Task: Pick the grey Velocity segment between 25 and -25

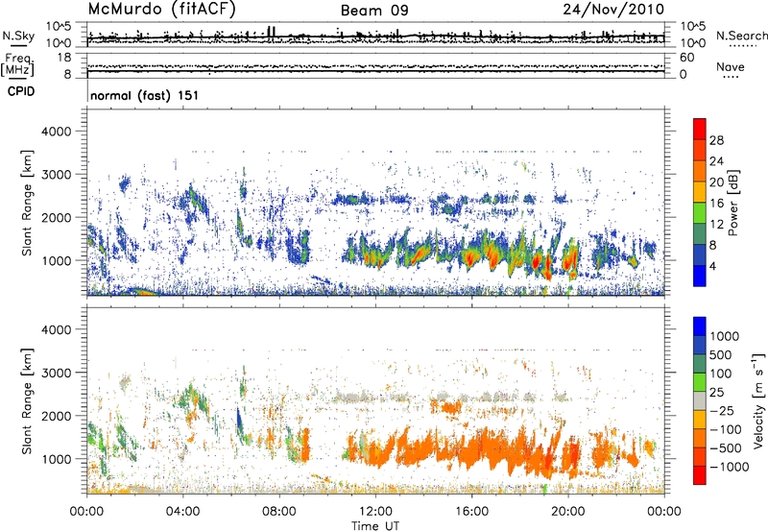Action: [700, 400]
